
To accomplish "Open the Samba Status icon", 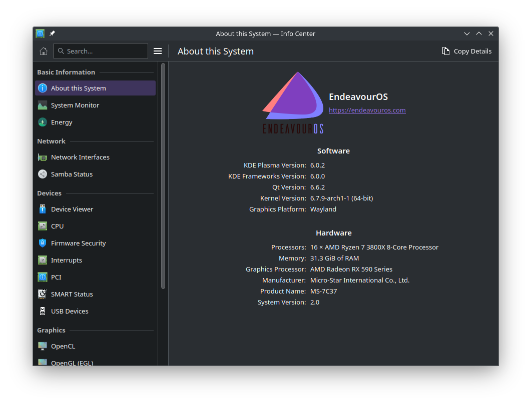I will [x=43, y=174].
